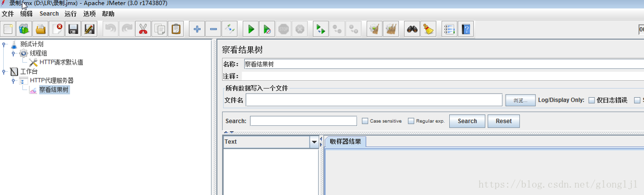Screen dimensions: 644x195
Task: Open Help with question mark icon
Action: coord(466,29)
